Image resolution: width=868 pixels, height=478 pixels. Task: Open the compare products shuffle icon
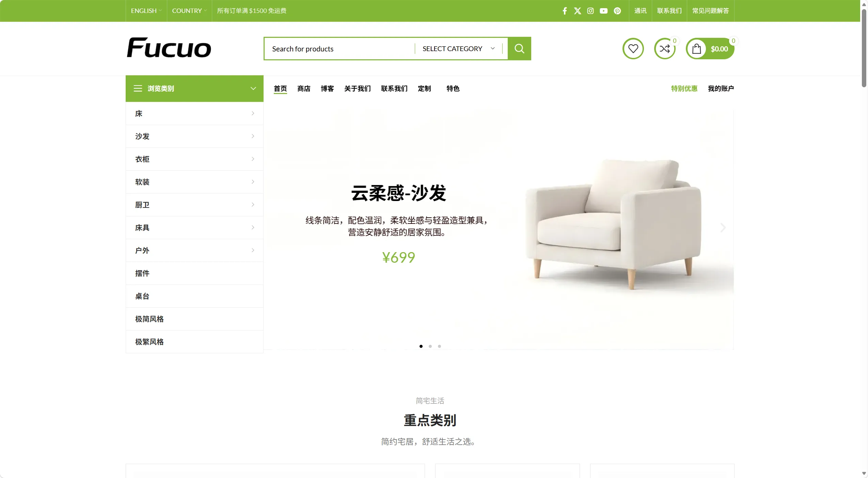pos(665,49)
